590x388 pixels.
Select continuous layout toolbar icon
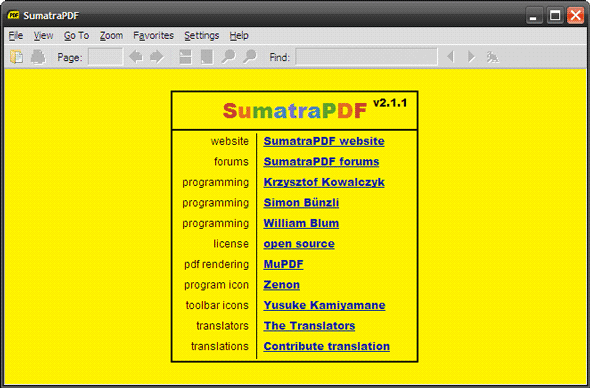(x=186, y=57)
